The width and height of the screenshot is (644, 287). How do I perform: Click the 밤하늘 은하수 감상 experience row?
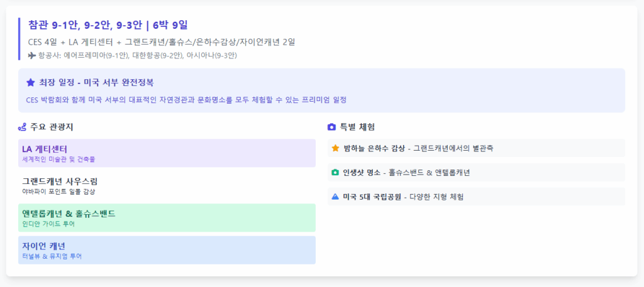[x=477, y=148]
